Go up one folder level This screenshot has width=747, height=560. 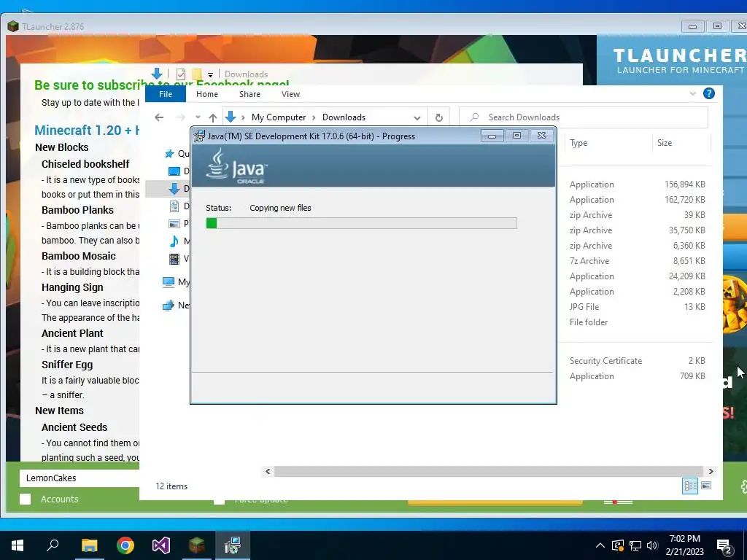click(213, 117)
